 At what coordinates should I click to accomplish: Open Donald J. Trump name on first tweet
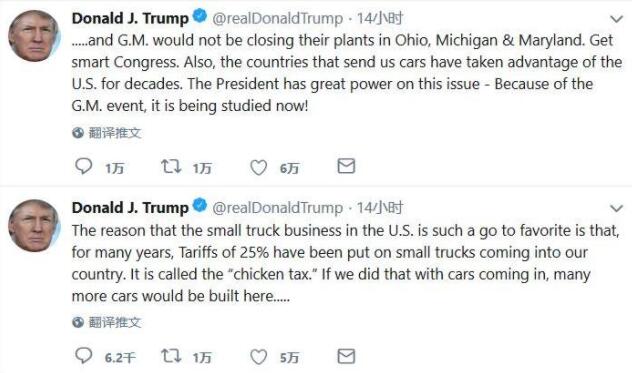click(x=130, y=18)
